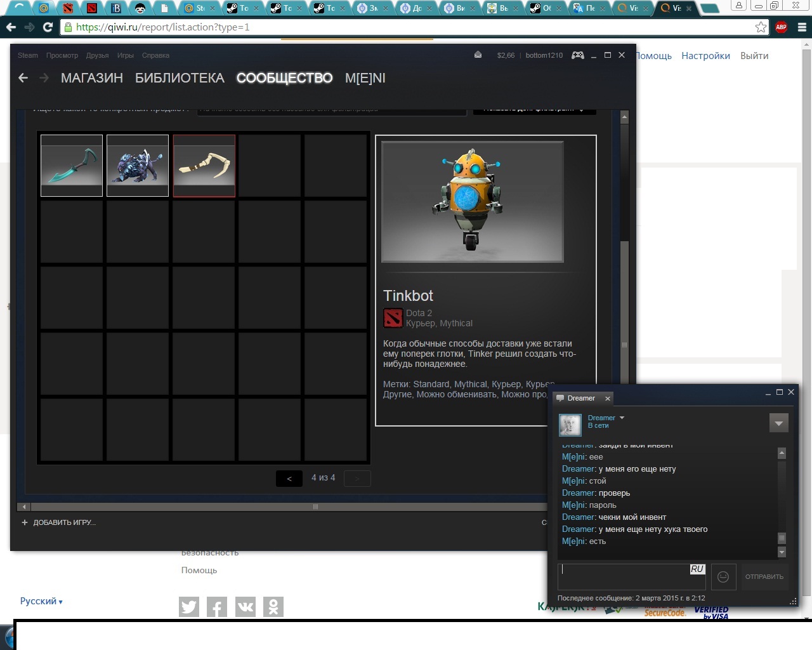Close the Dreamer chat tab
The width and height of the screenshot is (812, 650).
click(x=607, y=399)
